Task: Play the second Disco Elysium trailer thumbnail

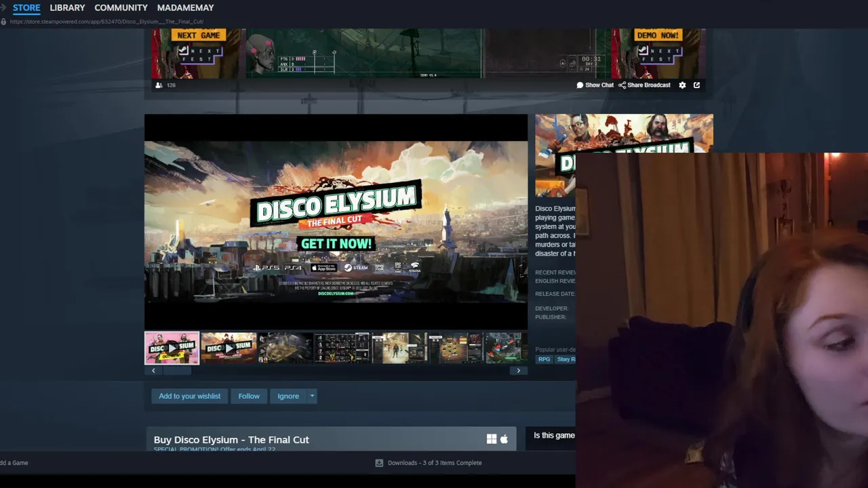Action: pos(229,348)
